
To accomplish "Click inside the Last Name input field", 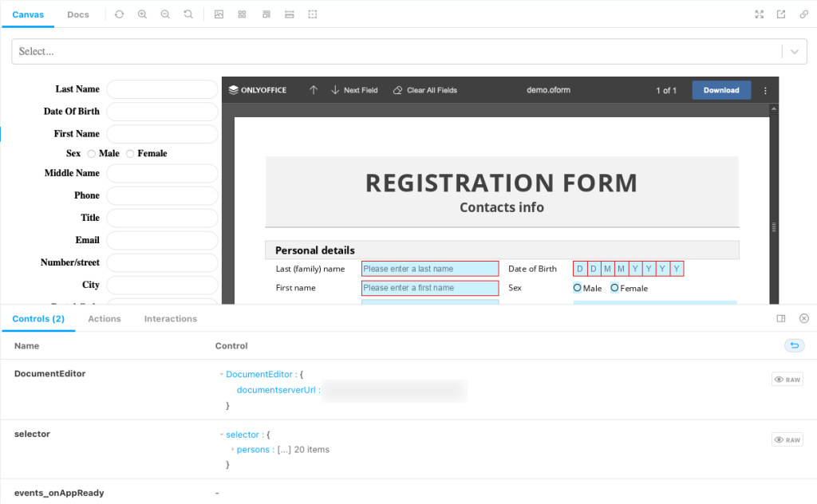I will click(x=162, y=89).
